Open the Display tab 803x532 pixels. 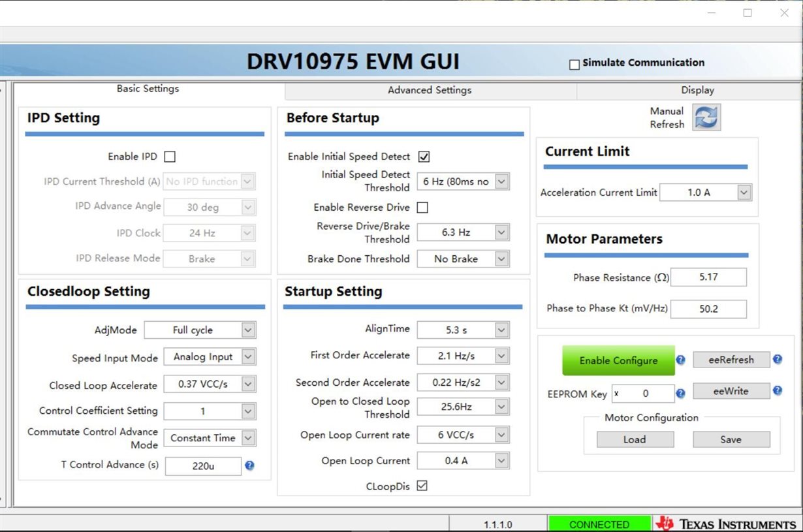click(698, 91)
